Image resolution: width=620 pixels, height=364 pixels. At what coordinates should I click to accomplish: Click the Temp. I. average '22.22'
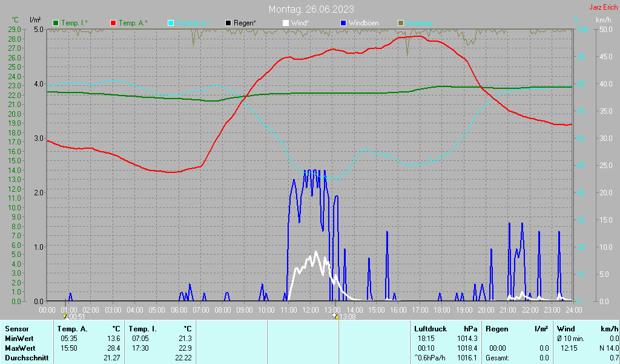(183, 358)
